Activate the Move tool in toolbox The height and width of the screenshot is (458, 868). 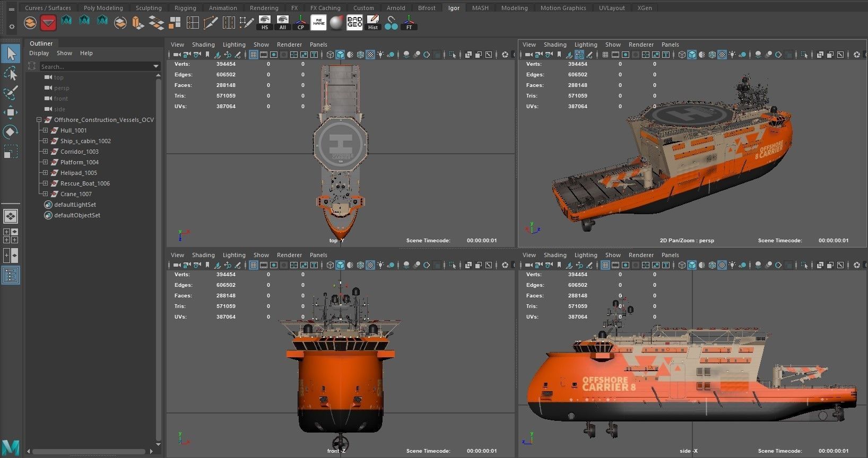click(x=11, y=112)
